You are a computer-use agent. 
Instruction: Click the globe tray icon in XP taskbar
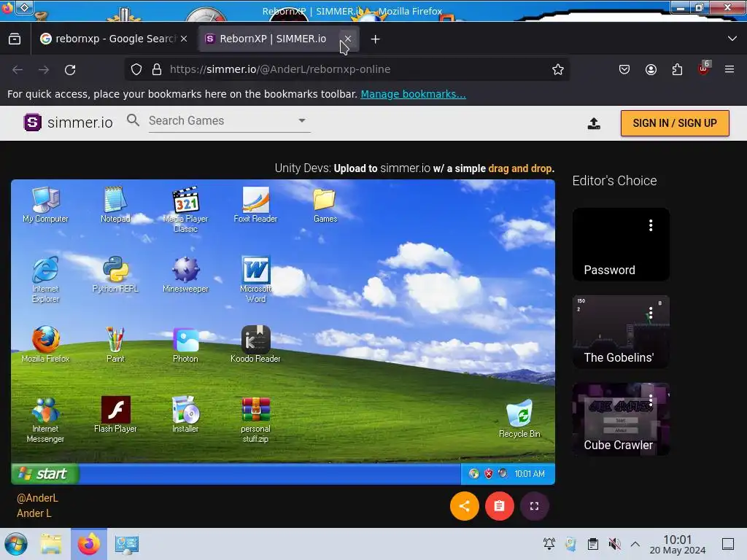point(473,474)
